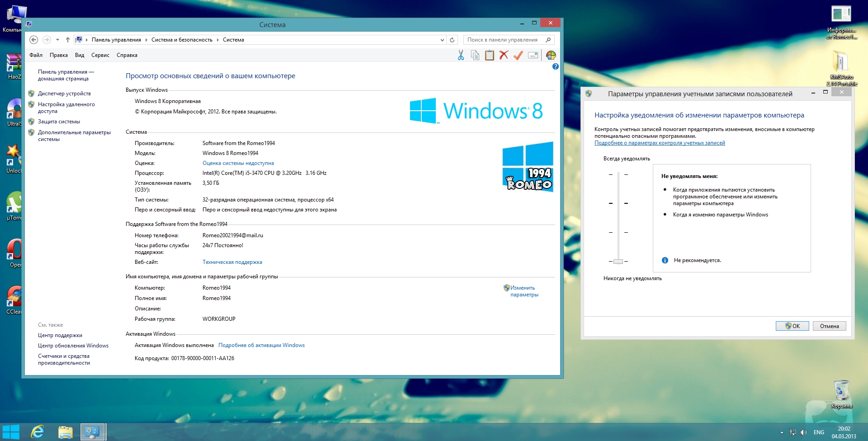868x441 pixels.
Task: Go up one level with up arrow
Action: point(68,40)
